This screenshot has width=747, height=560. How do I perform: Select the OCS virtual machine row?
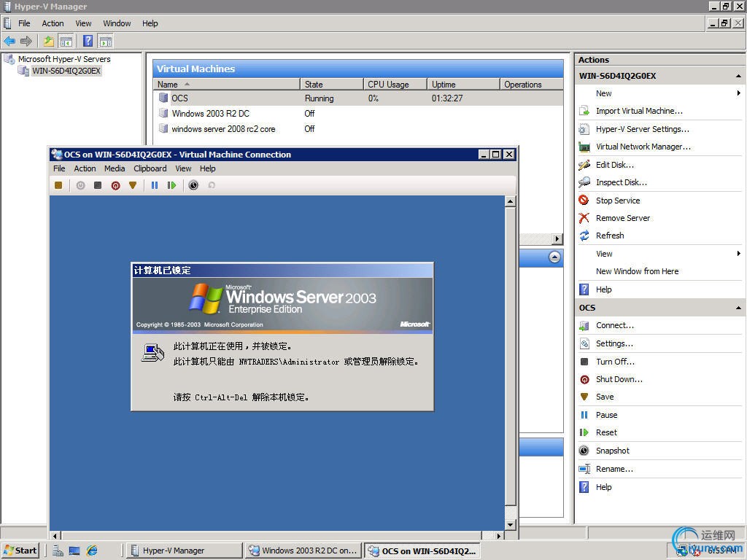point(357,98)
